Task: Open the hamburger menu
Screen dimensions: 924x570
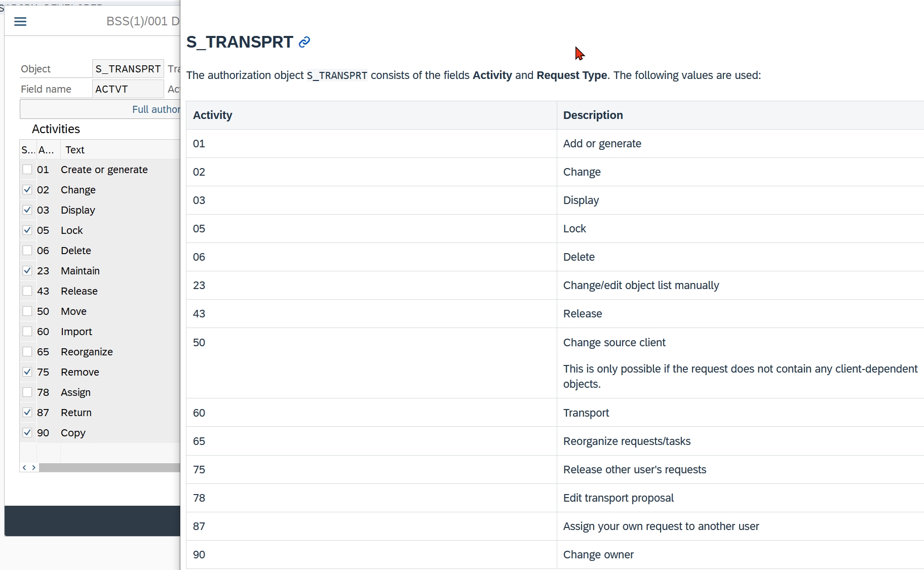Action: click(x=20, y=21)
